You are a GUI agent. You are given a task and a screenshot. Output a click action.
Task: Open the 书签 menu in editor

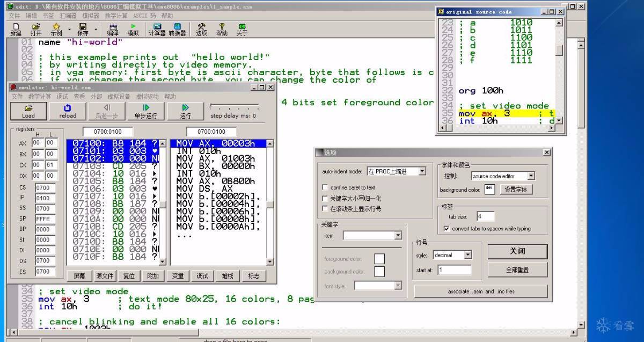click(48, 16)
